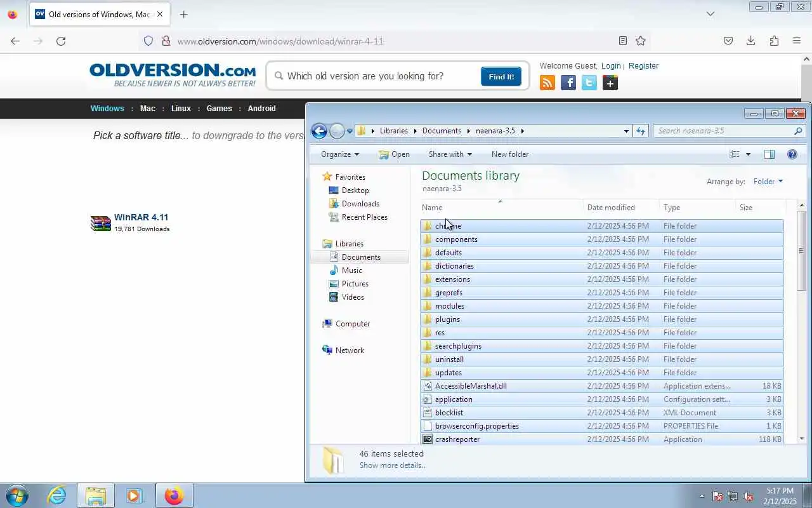Expand breadcrumb arrow after naenara-3.5

pyautogui.click(x=523, y=131)
